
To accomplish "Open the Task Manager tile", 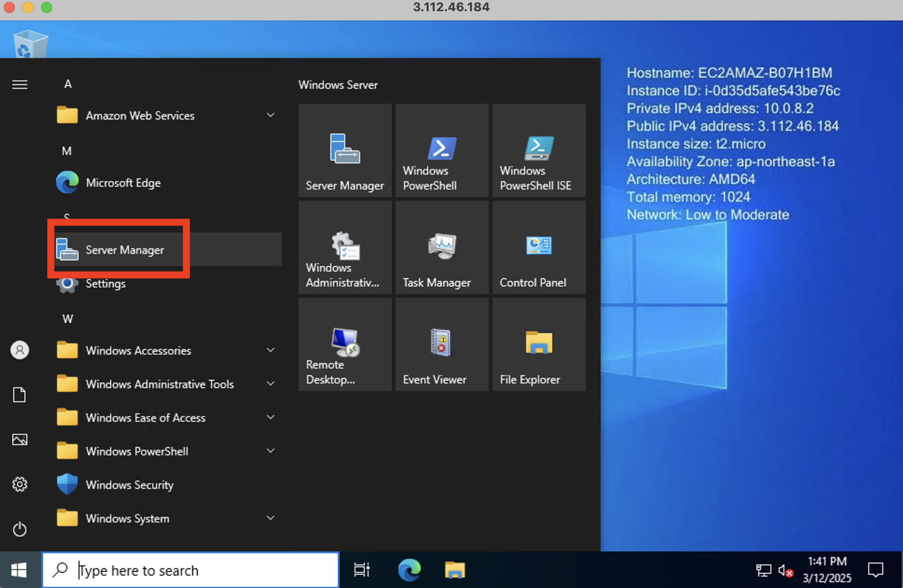I will pos(441,247).
